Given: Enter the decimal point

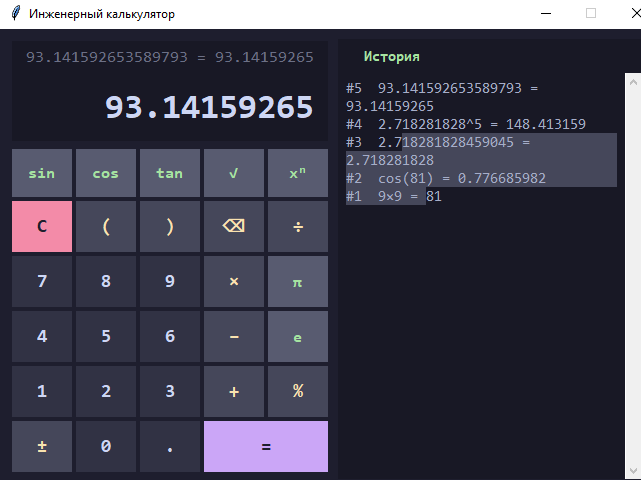Looking at the screenshot, I should [170, 446].
